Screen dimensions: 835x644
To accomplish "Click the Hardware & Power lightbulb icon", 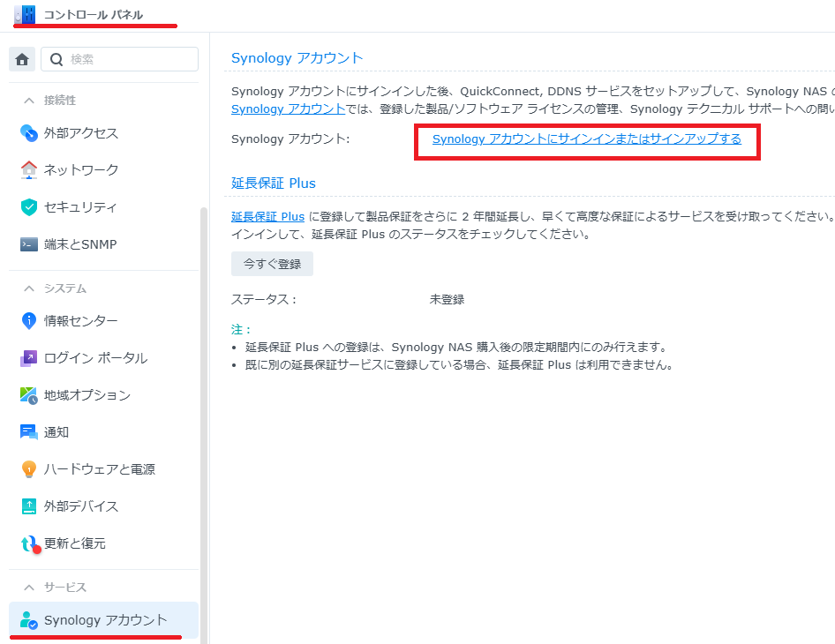I will coord(29,469).
